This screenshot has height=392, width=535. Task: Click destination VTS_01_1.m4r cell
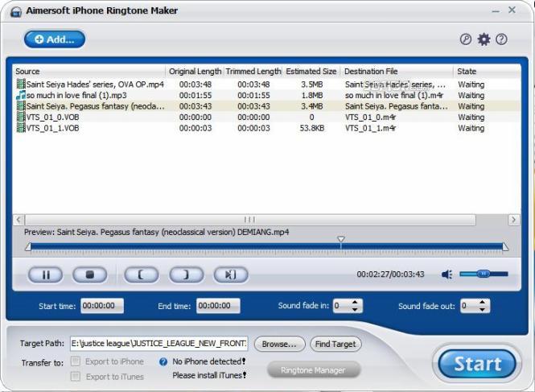(371, 128)
